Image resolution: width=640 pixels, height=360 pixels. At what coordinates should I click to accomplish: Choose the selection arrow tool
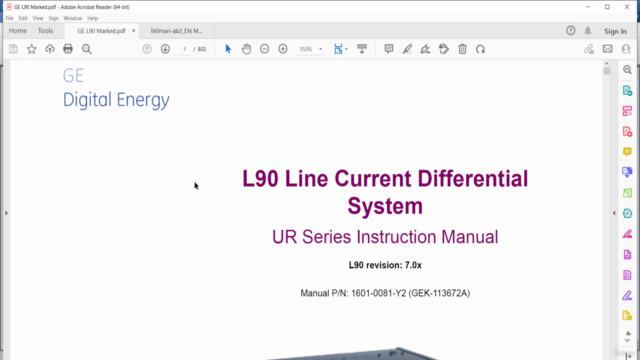tap(228, 49)
